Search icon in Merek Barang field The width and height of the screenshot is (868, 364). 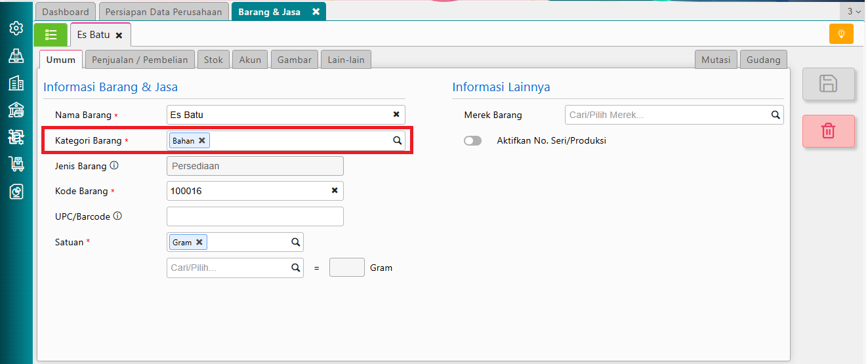(x=775, y=115)
